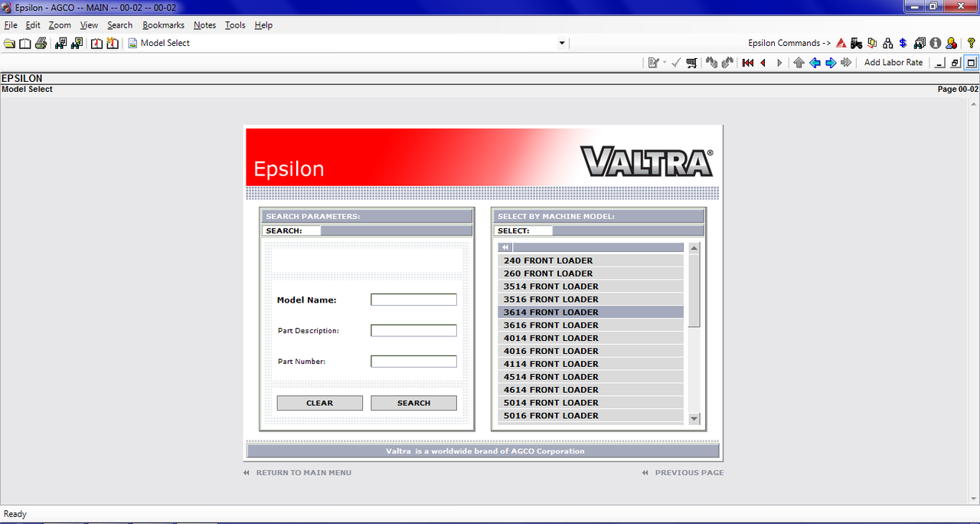Click the gray up arrow icon
Viewport: 980px width, 524px height.
tap(799, 63)
